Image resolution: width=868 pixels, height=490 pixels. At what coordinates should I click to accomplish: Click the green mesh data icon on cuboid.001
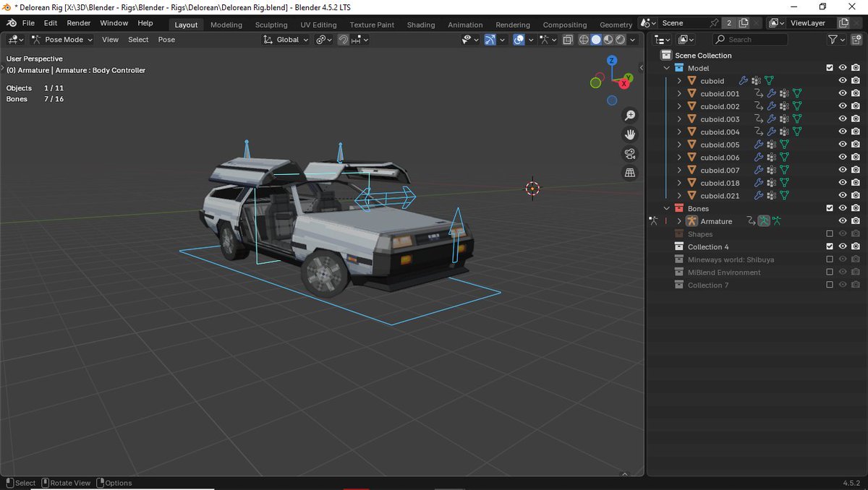click(797, 93)
